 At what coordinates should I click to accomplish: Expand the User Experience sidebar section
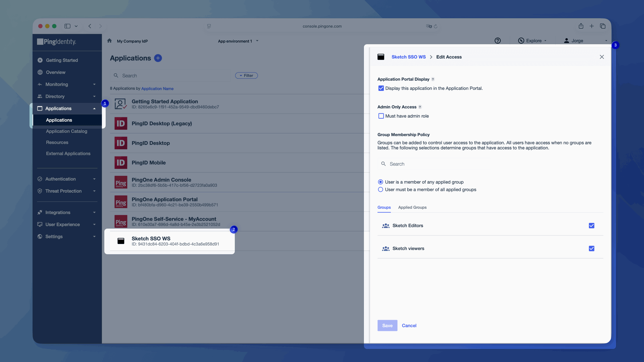point(67,225)
